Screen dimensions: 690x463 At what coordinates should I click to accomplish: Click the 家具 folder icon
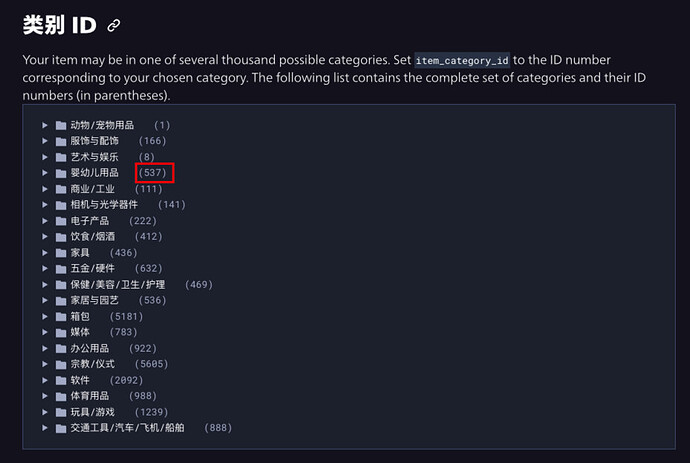pos(61,253)
